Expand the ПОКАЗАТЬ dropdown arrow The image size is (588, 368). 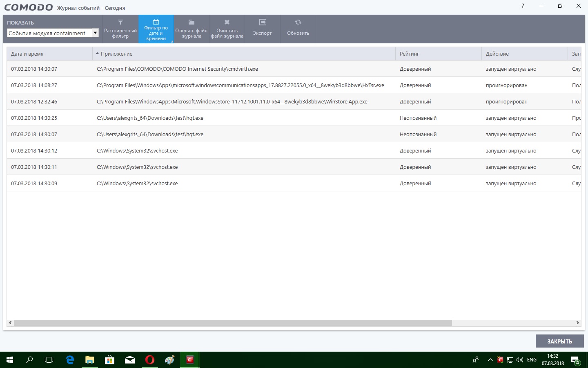coord(95,33)
